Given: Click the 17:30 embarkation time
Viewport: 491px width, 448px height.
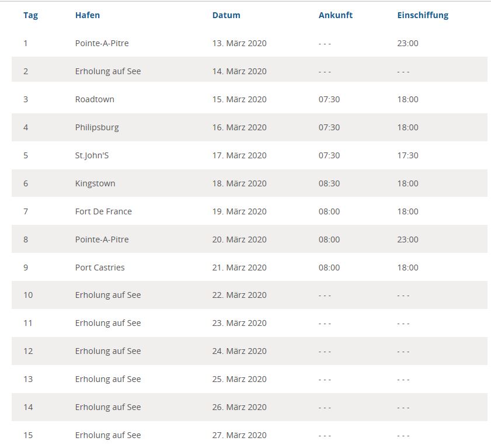Looking at the screenshot, I should tap(408, 155).
